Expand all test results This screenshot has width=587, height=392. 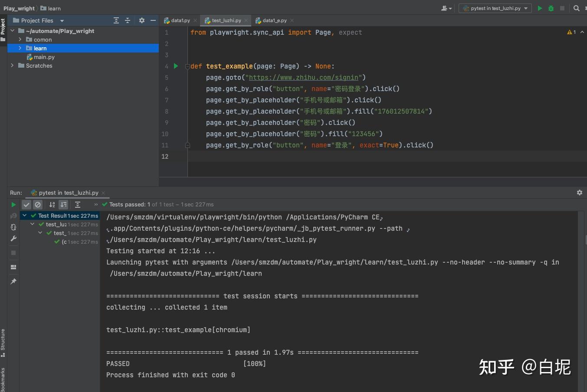click(78, 205)
